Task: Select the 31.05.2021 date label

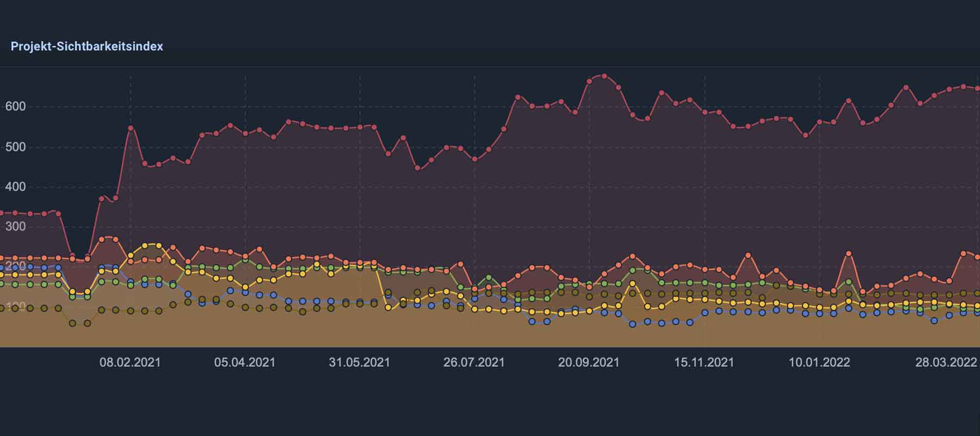Action: [359, 362]
